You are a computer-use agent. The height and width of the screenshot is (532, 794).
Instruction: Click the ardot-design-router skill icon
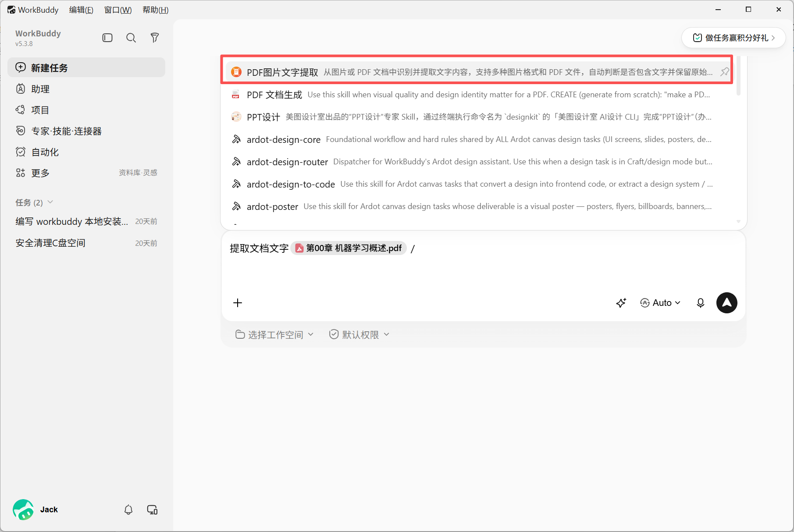click(236, 162)
